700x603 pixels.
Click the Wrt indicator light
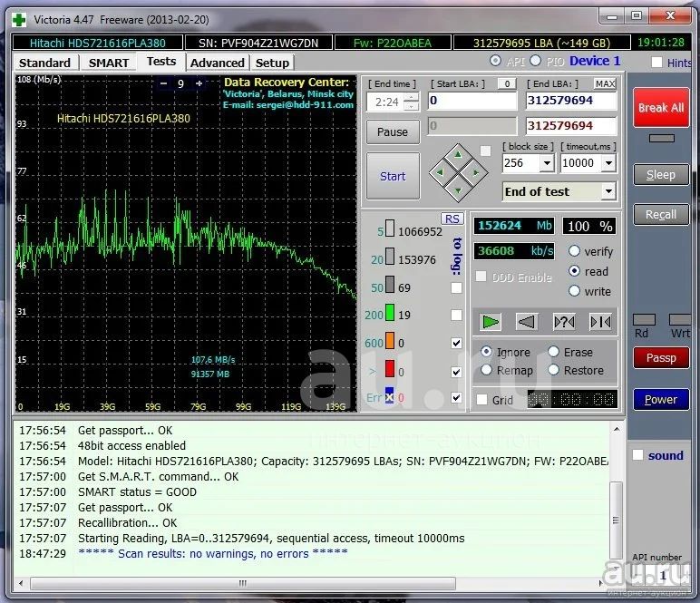[x=679, y=319]
